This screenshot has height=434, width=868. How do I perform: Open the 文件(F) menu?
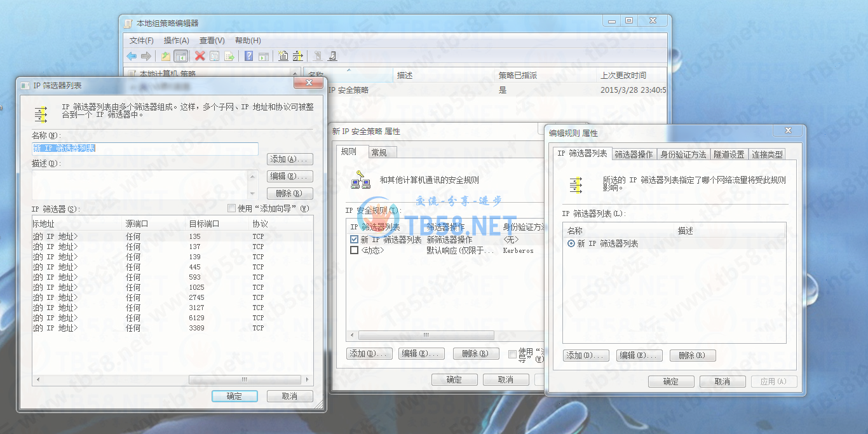(x=142, y=40)
